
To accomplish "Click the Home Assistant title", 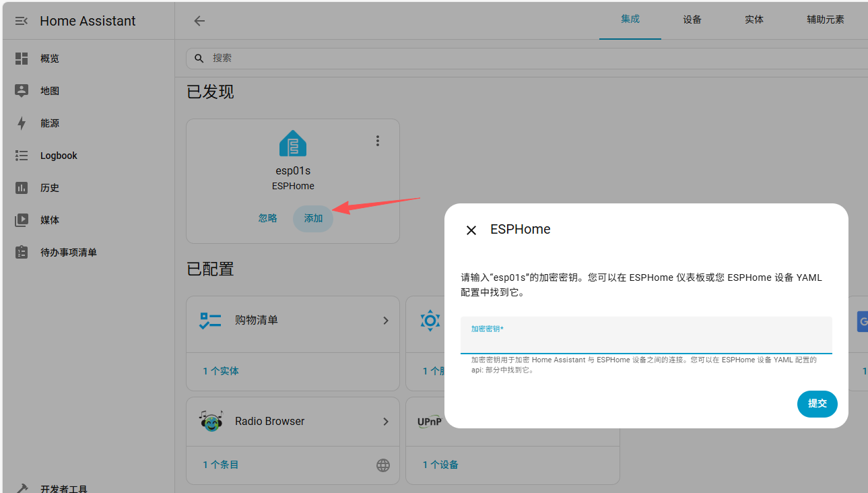I will pyautogui.click(x=88, y=21).
